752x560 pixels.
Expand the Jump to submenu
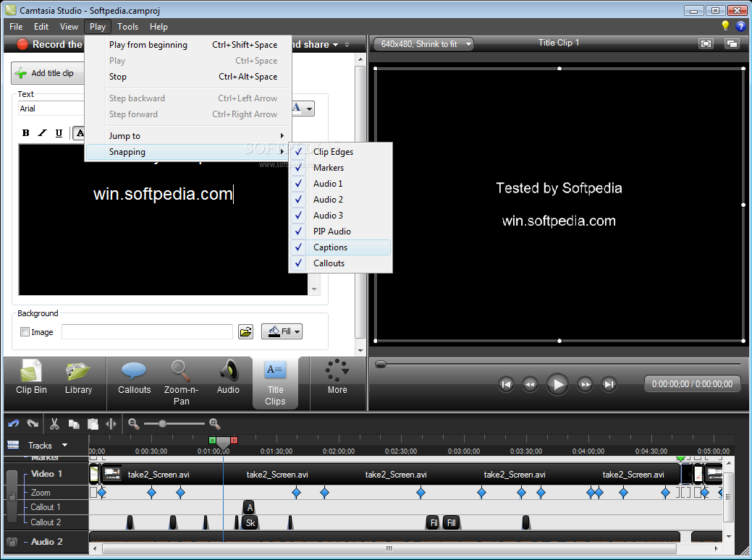pos(188,136)
